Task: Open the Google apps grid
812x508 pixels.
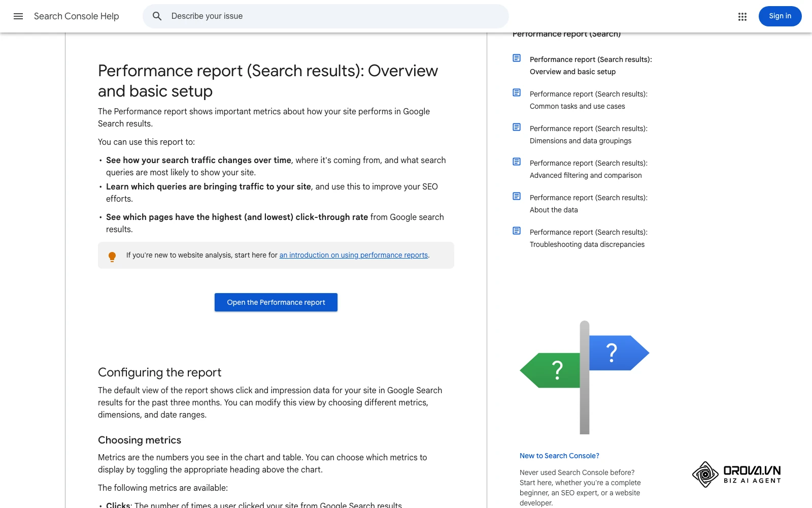Action: (x=742, y=16)
